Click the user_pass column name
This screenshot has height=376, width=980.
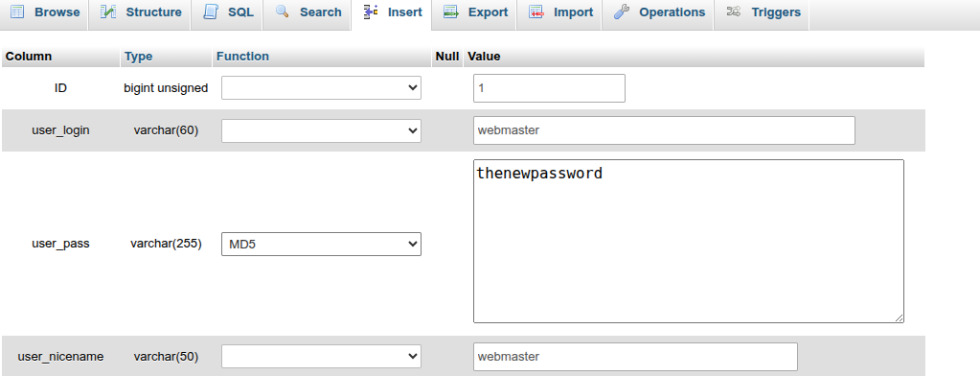(x=60, y=244)
